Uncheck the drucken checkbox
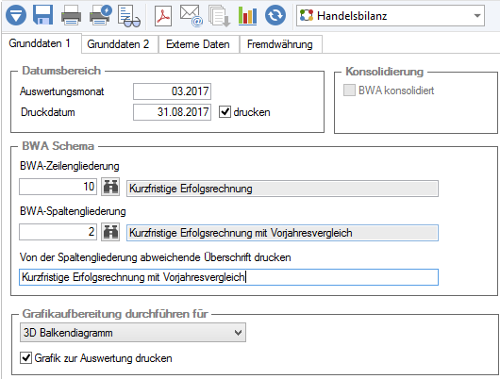 [225, 112]
